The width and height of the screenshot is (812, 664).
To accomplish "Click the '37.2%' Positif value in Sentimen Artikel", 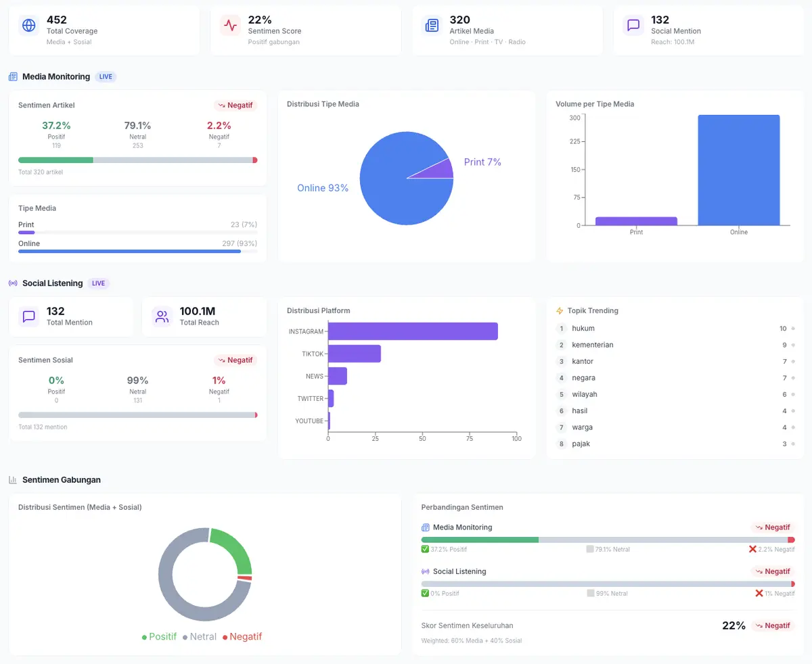I will [x=56, y=126].
